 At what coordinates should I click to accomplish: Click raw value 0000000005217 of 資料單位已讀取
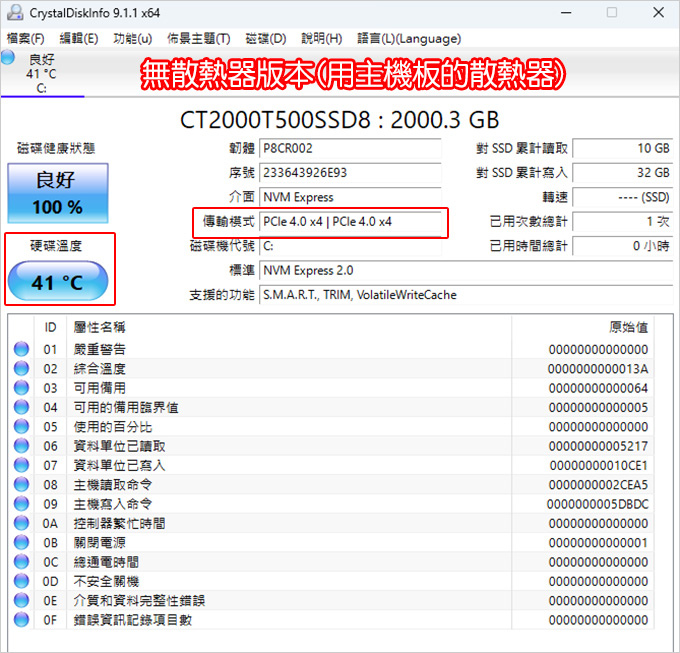(x=598, y=446)
